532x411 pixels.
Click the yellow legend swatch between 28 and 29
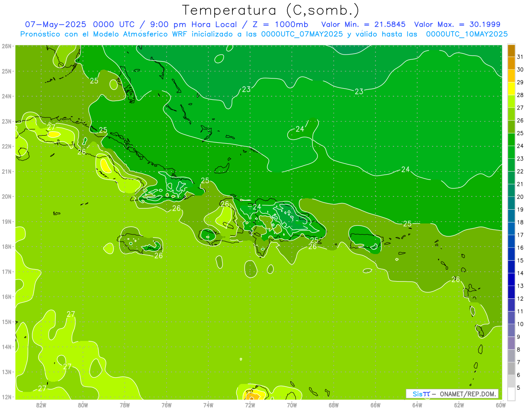(x=511, y=89)
